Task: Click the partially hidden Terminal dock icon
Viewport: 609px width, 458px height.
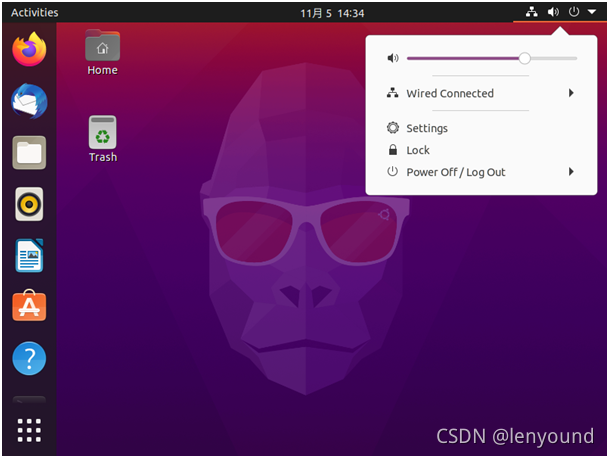Action: coord(29,400)
